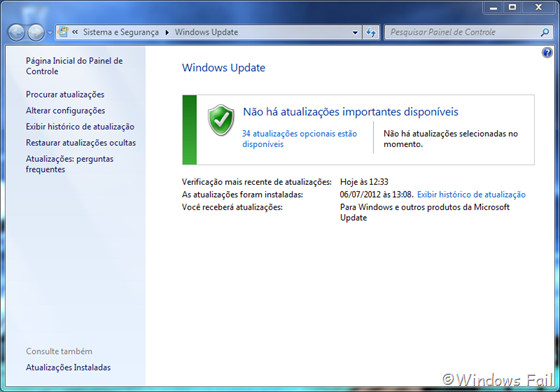Click Não há atualizações importantes disponíveis text

pos(351,112)
